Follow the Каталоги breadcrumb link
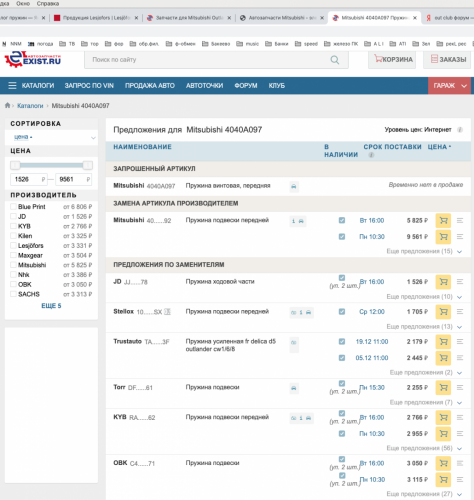 pos(30,106)
